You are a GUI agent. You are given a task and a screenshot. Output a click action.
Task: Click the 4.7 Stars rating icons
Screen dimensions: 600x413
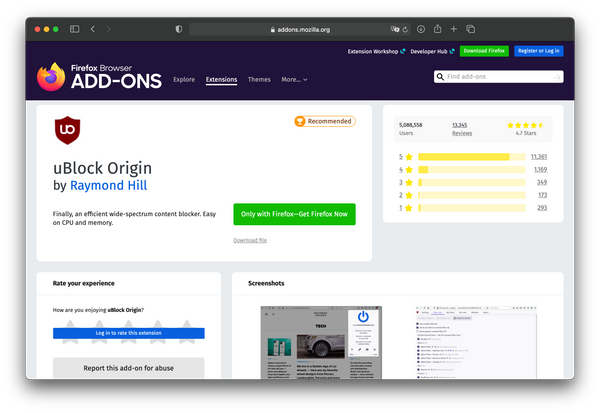point(525,125)
